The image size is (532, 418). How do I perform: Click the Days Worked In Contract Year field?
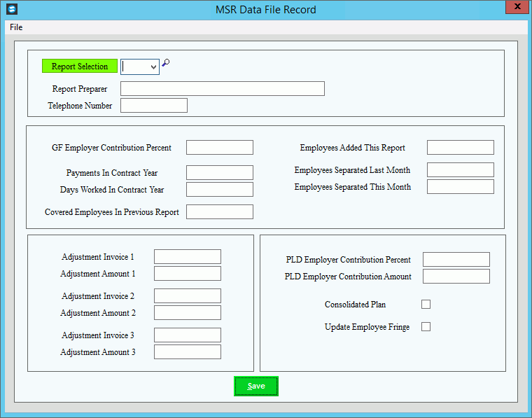click(x=219, y=190)
